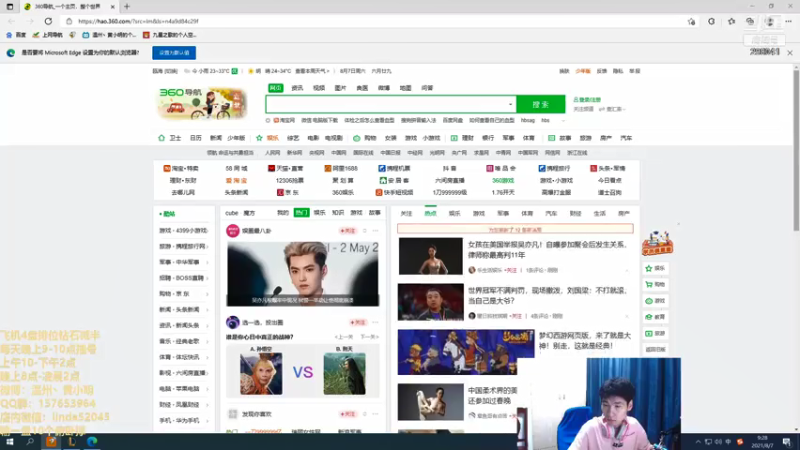
Task: Add this page to favorites star
Action: click(x=691, y=21)
